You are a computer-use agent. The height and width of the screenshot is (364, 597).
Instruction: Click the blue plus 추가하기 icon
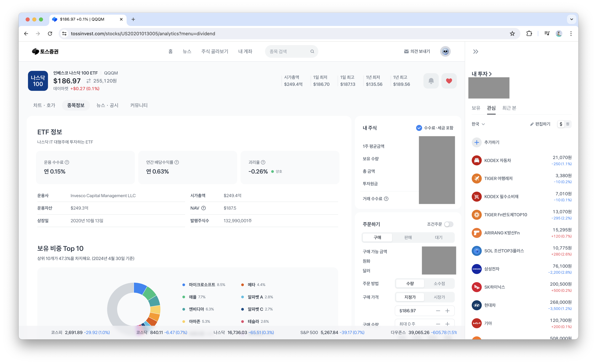(x=476, y=142)
